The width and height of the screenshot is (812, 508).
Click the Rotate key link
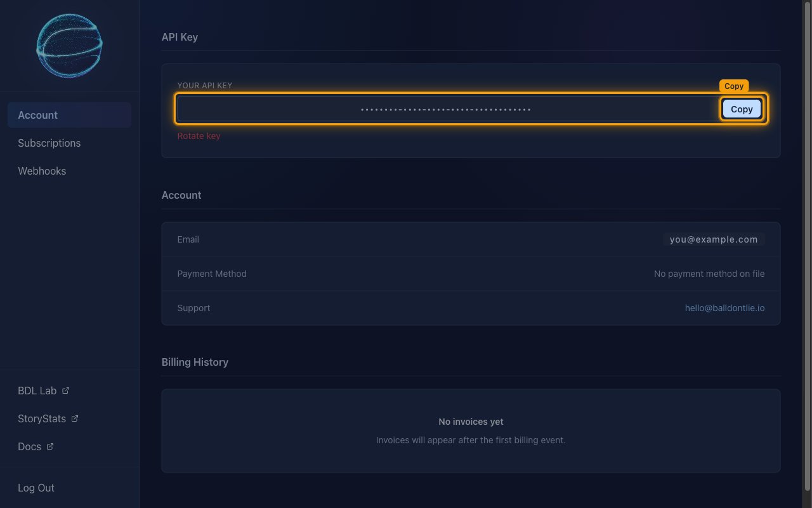tap(199, 136)
